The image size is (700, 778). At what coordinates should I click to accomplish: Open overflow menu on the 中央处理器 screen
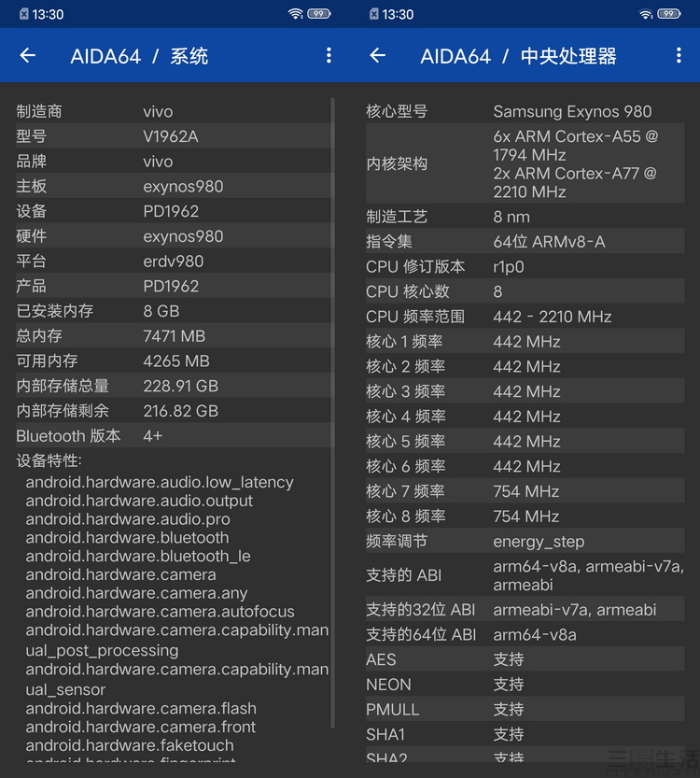pos(679,55)
